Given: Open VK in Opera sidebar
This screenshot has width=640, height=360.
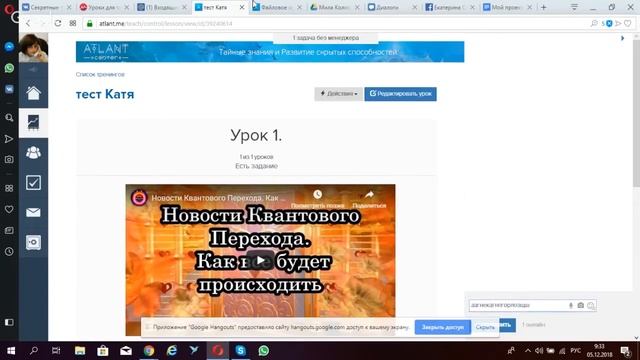Looking at the screenshot, I should tap(9, 89).
